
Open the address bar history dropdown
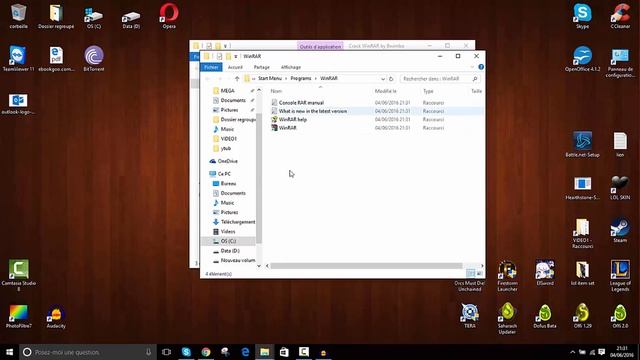pyautogui.click(x=383, y=79)
